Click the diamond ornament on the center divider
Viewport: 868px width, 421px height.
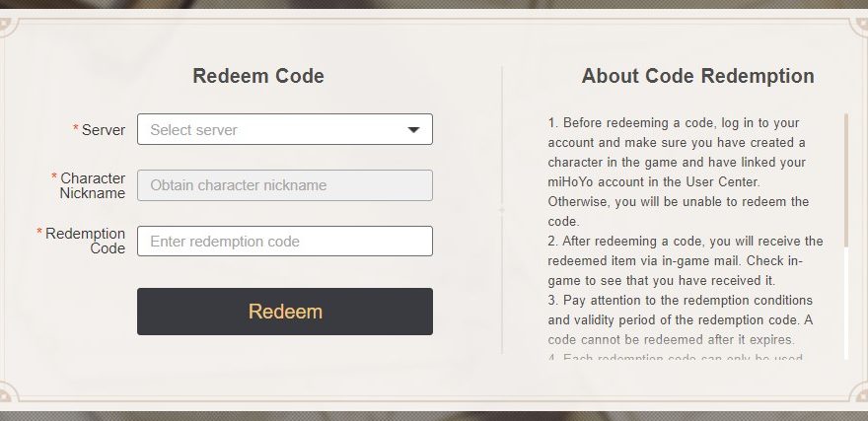(x=502, y=210)
